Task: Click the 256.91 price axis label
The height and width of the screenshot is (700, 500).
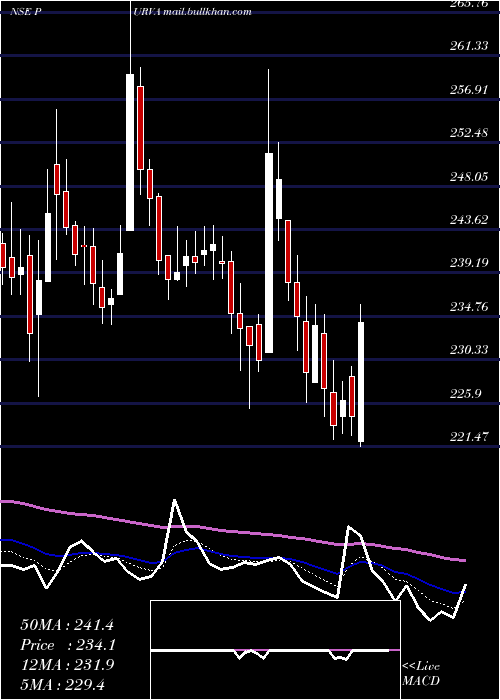Action: 468,90
